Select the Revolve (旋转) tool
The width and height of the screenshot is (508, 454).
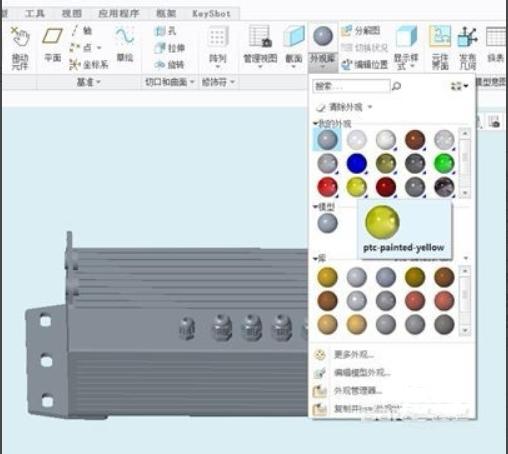pos(170,64)
